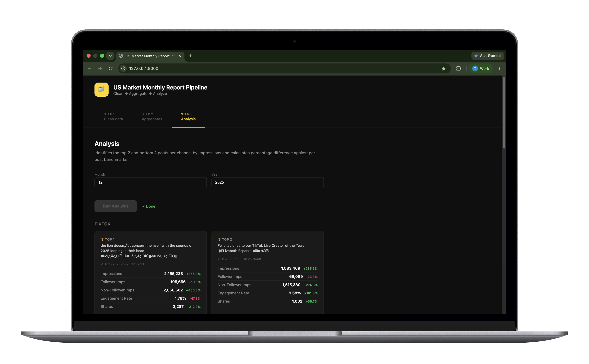Screen dimensions: 589x364
Task: Click TOP 2 shares value 1,002
Action: [x=297, y=301]
